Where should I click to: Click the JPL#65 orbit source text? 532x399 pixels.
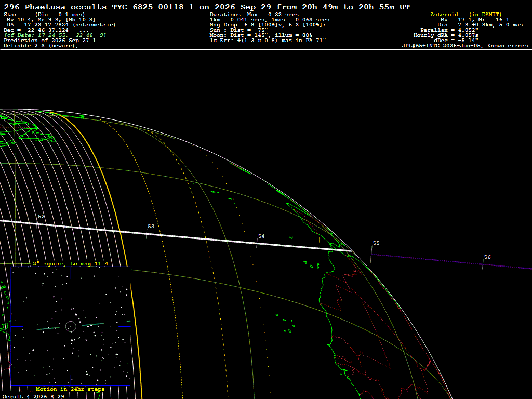point(465,46)
